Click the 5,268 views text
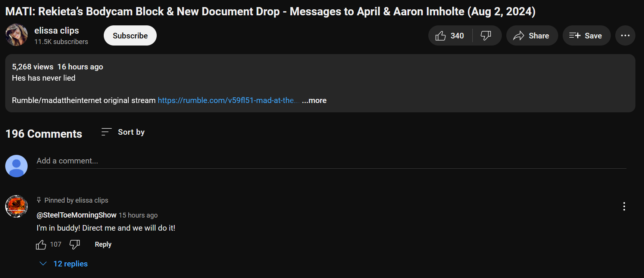Screen dimensions: 644x278 (33, 67)
